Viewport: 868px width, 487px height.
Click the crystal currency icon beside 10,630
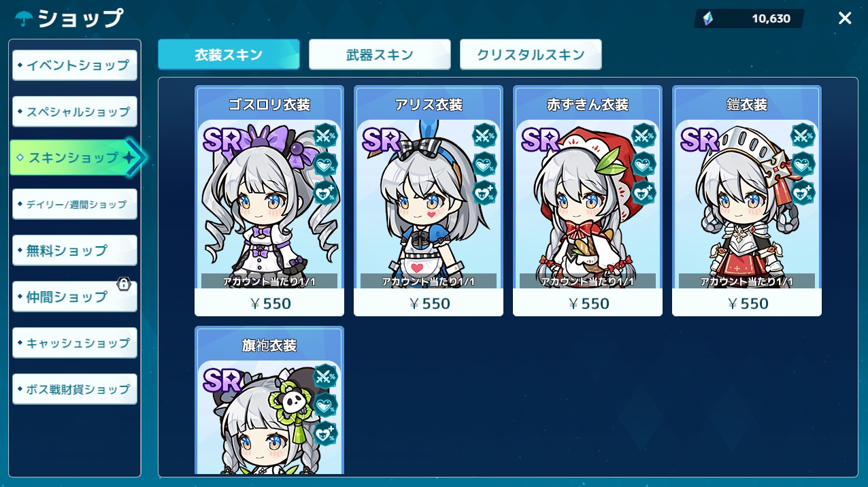tap(708, 19)
